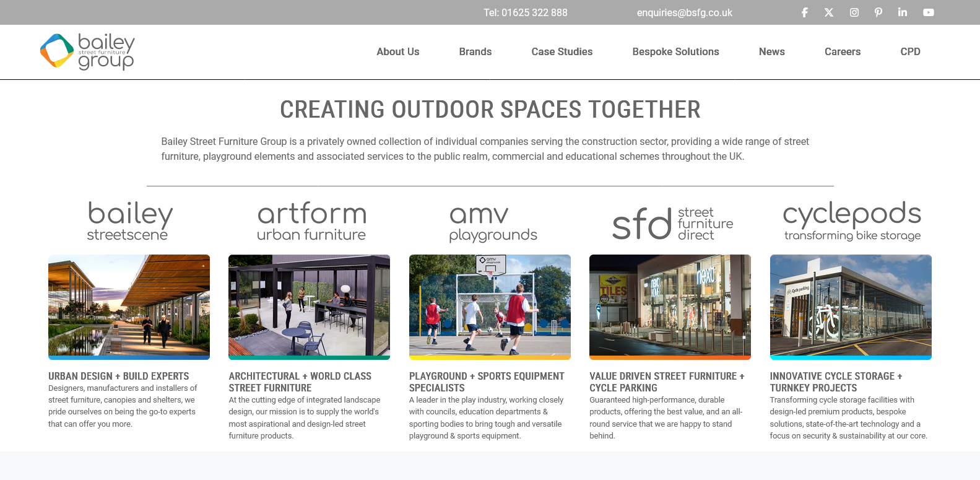980x480 pixels.
Task: Open the Brands menu item
Action: point(475,52)
